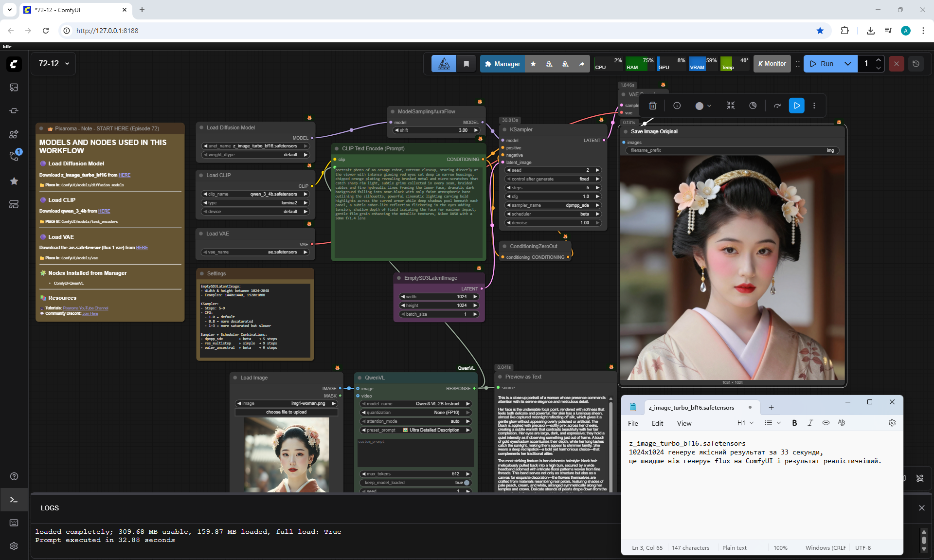
Task: Open the console terminal icon in the sidebar
Action: (x=14, y=500)
